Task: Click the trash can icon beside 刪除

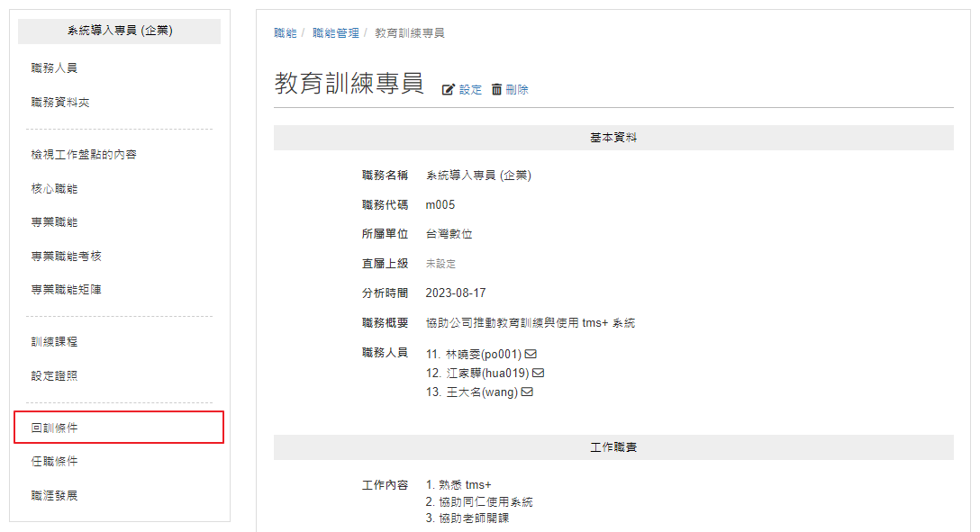Action: 496,89
